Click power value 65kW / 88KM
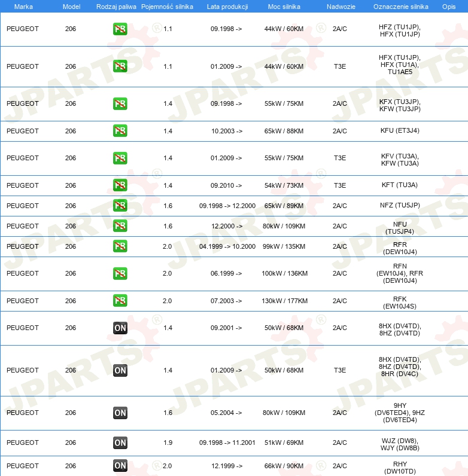468x476 pixels. click(284, 131)
